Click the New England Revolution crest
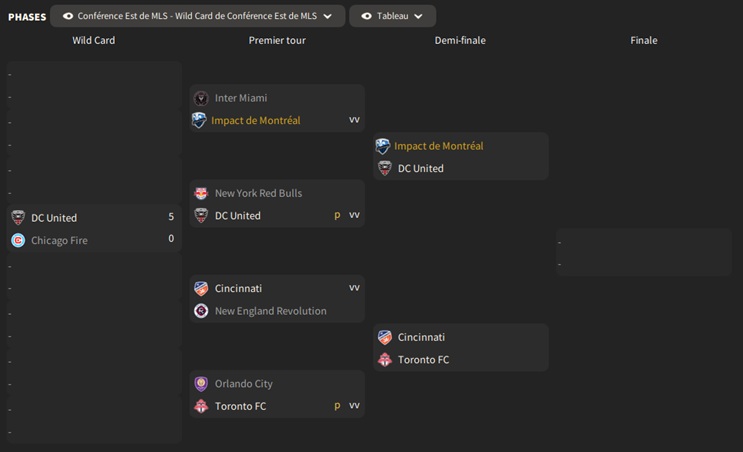Screen dimensions: 743x452 point(200,311)
